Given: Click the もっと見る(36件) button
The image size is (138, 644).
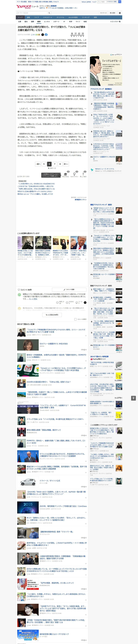Looking at the screenshot, I should click(x=52, y=315).
